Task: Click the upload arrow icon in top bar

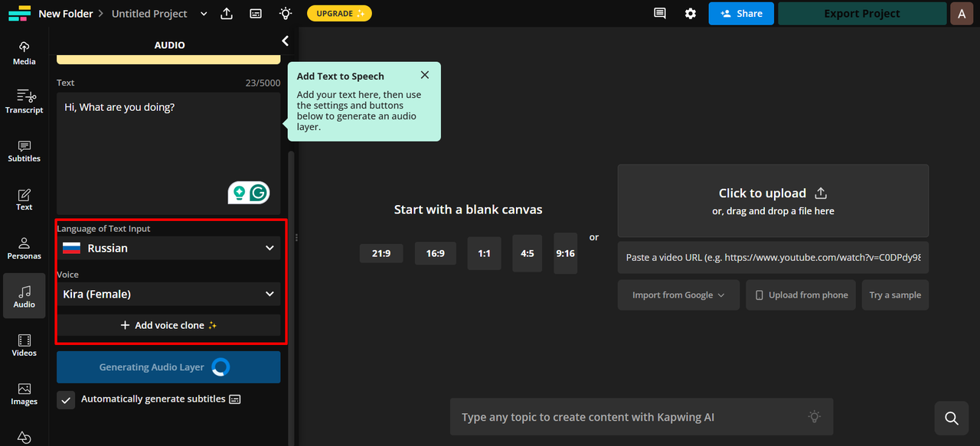Action: pos(227,14)
